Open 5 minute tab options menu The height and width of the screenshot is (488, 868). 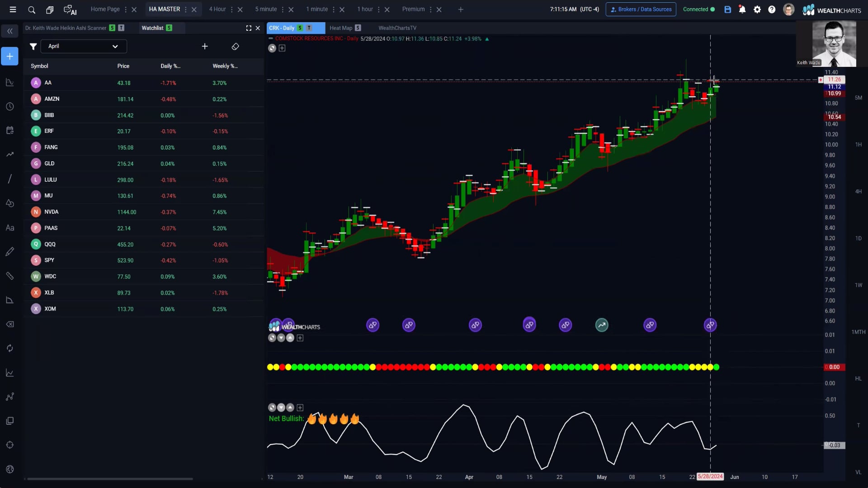click(283, 9)
